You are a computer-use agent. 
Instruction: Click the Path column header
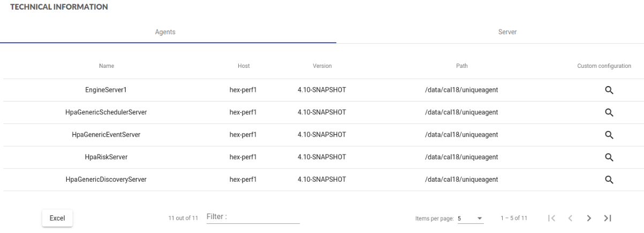click(x=461, y=66)
